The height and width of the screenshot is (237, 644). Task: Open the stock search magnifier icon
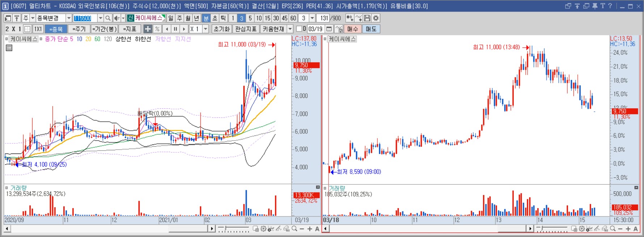click(108, 18)
